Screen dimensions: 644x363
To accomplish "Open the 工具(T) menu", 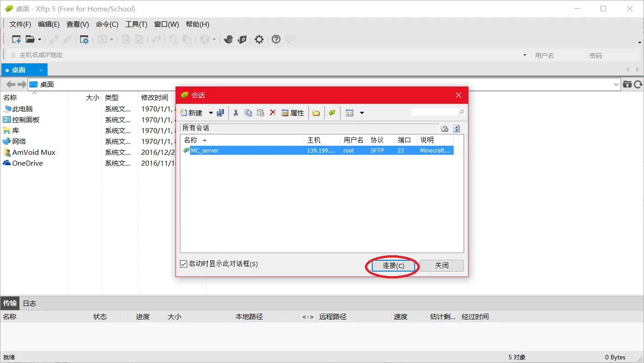I will (x=136, y=24).
